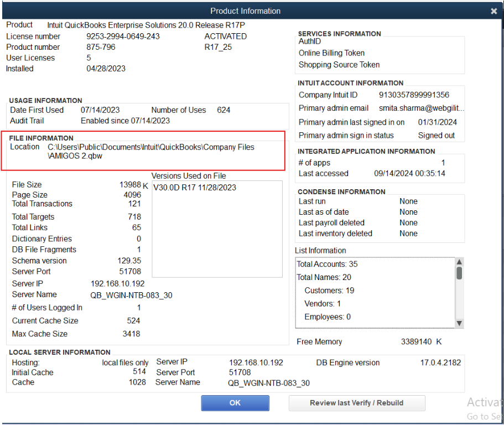This screenshot has height=425, width=504.
Task: Click the Server IP value under File Information
Action: 118,283
